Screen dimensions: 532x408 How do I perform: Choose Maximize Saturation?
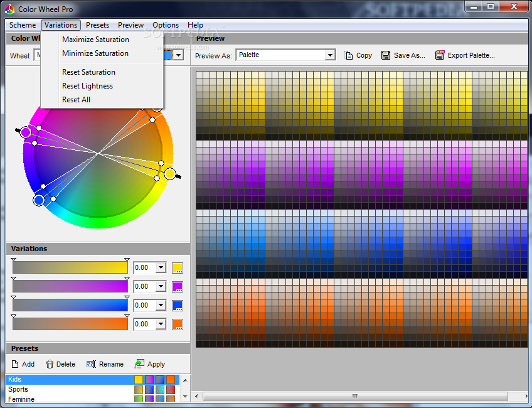(95, 40)
